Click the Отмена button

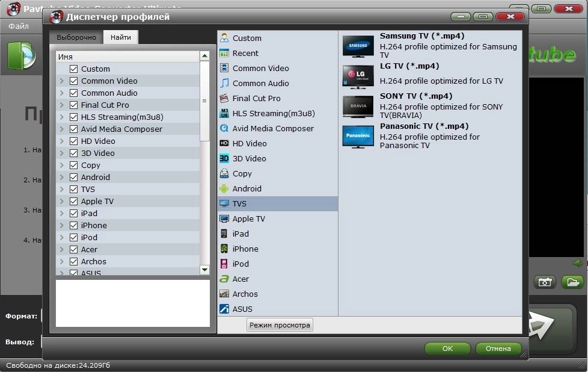pyautogui.click(x=498, y=349)
